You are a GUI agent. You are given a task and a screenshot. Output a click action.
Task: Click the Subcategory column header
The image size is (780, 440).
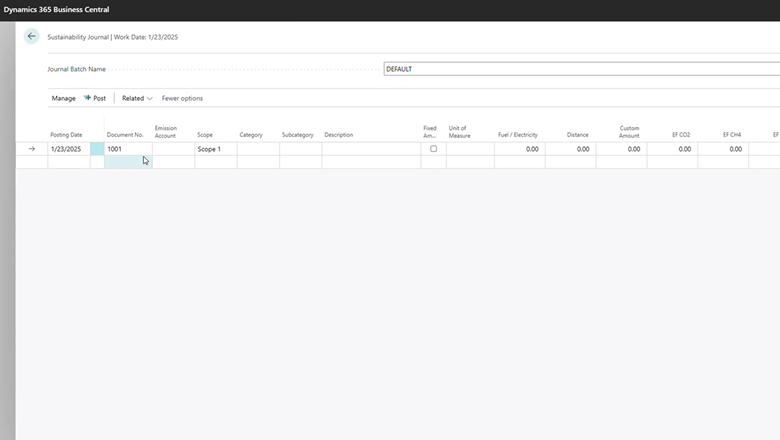tap(297, 135)
